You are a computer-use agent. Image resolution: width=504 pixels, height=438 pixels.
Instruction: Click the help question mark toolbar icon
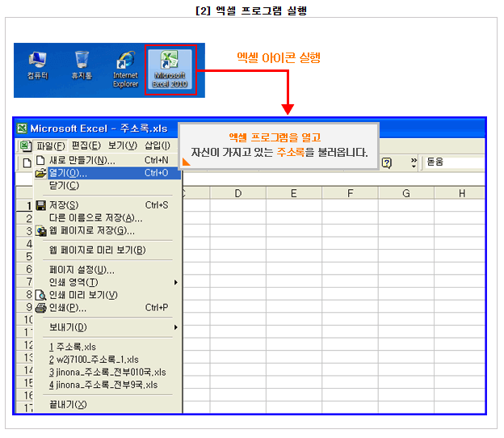coord(386,163)
